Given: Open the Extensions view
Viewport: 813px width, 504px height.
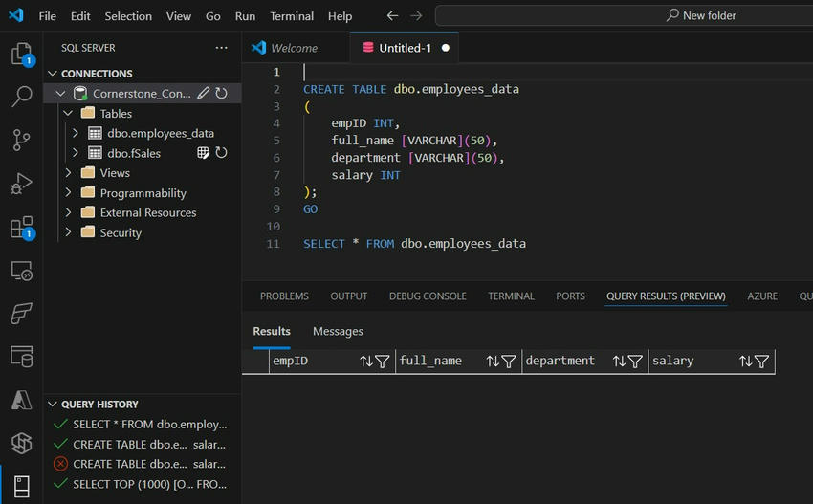Looking at the screenshot, I should click(21, 228).
